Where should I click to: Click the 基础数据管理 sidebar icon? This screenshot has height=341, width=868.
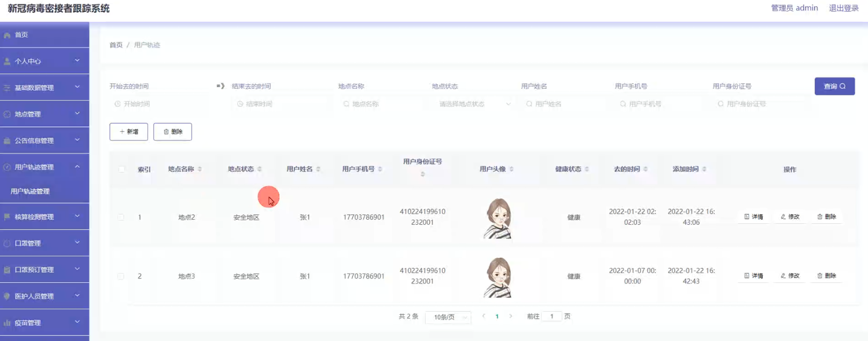(7, 88)
